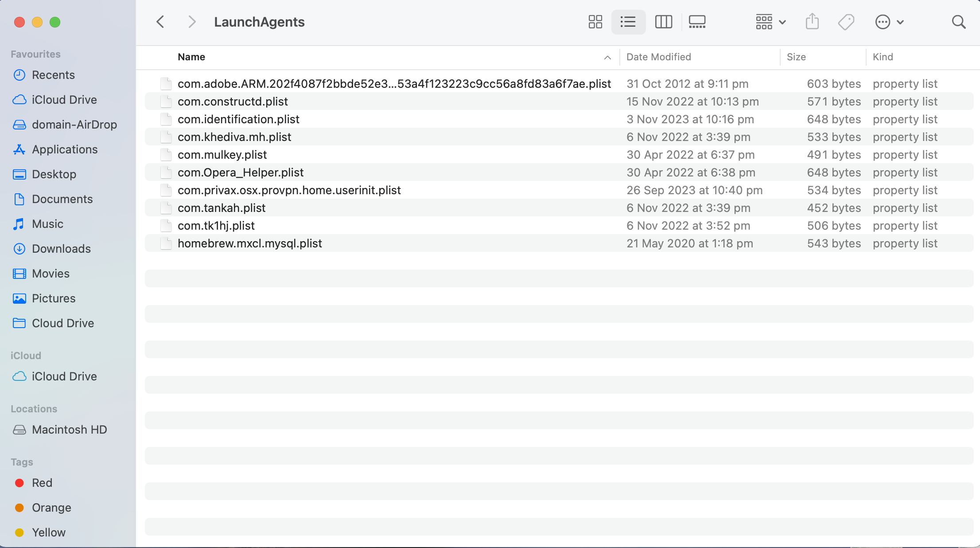Select homebrew.mxcl.mysql.plist file

249,243
